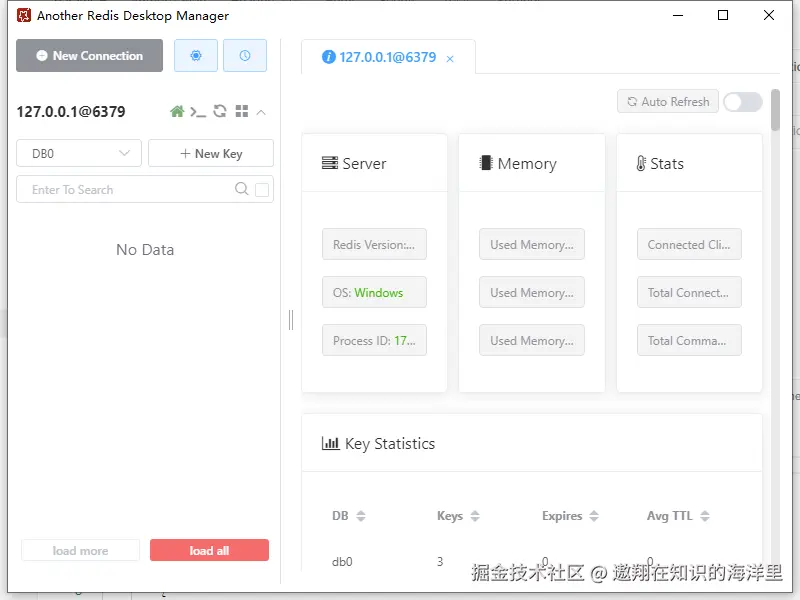800x600 pixels.
Task: Click the New Connection button
Action: (x=89, y=56)
